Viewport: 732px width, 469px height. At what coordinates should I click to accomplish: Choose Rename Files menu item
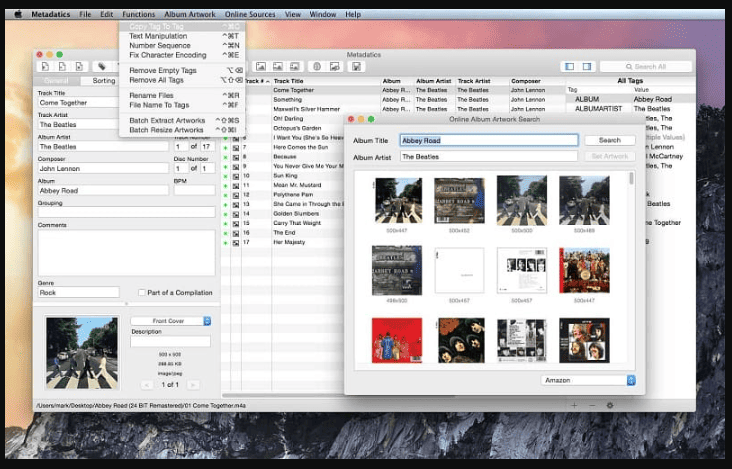click(x=182, y=95)
